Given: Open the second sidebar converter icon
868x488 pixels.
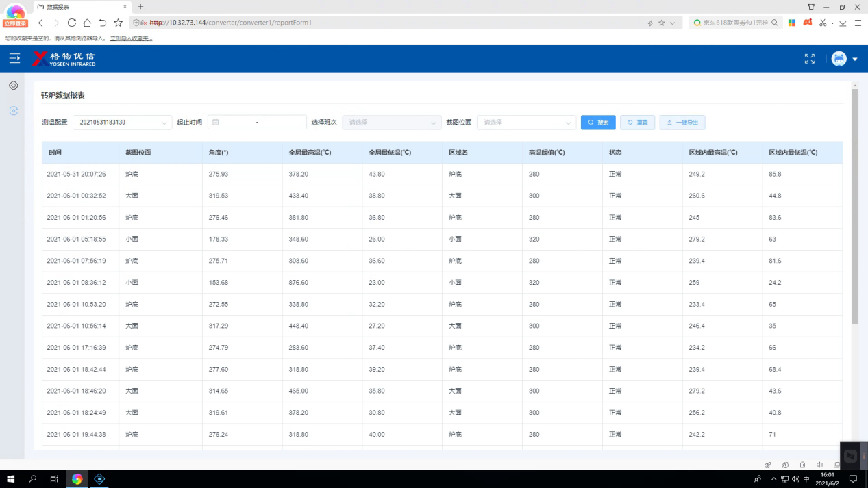Looking at the screenshot, I should [x=13, y=110].
